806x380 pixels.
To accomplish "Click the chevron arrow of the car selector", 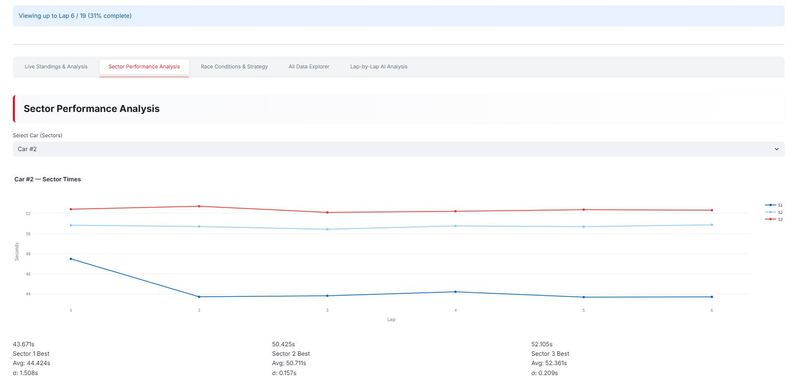I will tap(776, 149).
